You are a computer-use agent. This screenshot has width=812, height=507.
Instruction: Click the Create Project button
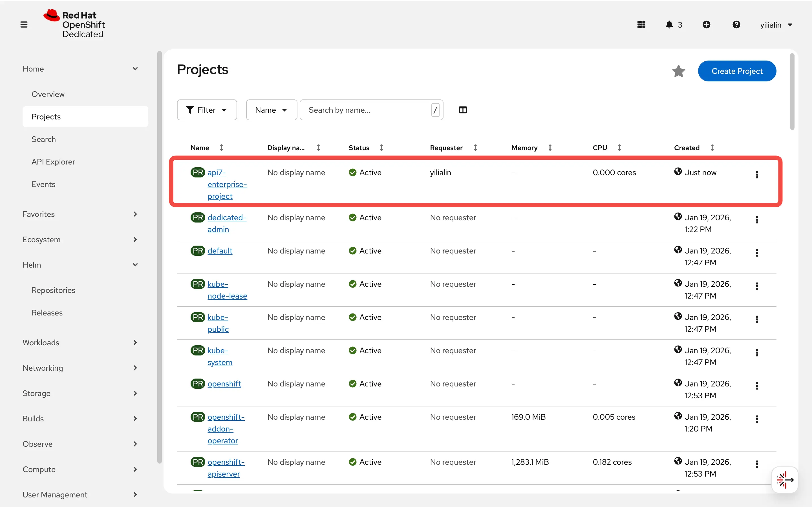point(737,71)
